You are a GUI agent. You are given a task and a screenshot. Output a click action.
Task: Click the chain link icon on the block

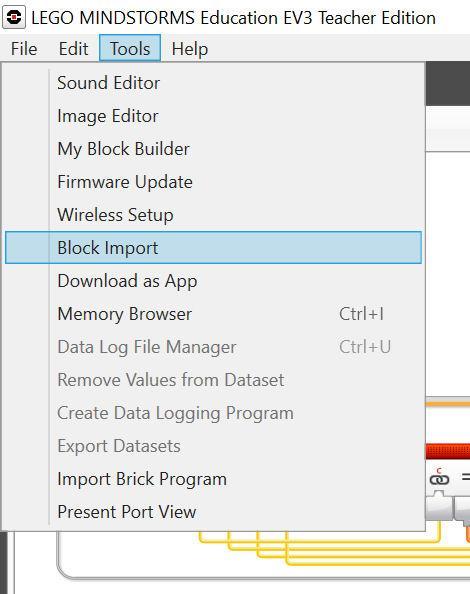point(439,478)
